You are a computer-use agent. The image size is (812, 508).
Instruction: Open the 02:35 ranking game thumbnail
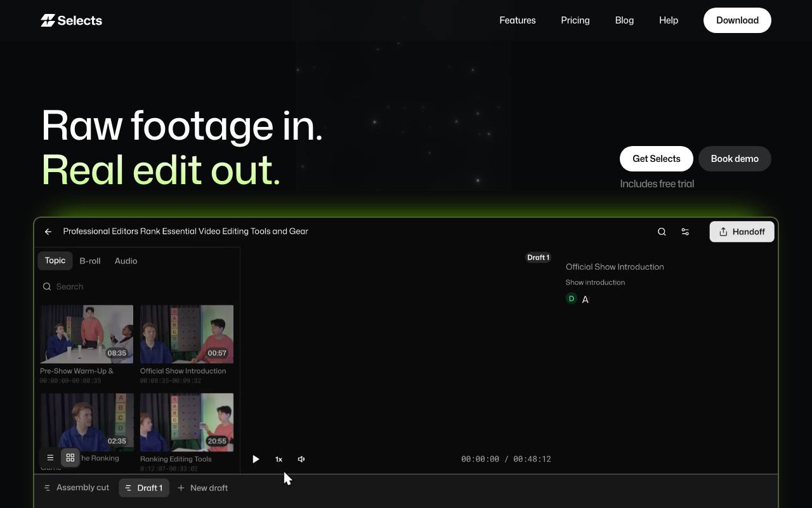[86, 422]
